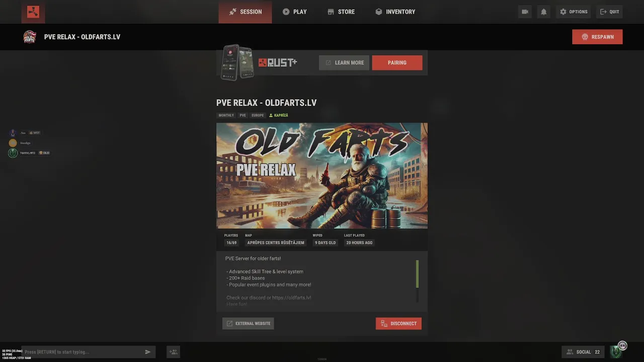Click the map name Aprūpes Centrs Rūsētājiem

coord(276,243)
